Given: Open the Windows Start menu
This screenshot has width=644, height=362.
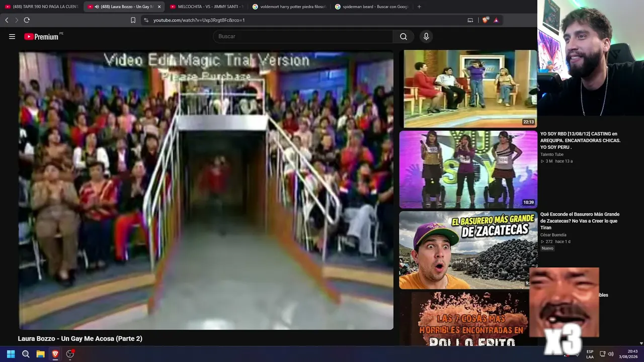Looking at the screenshot, I should [x=11, y=354].
